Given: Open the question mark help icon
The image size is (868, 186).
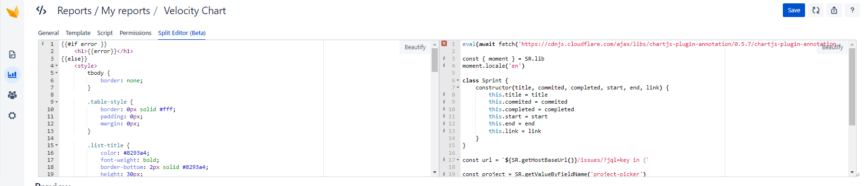Looking at the screenshot, I should [852, 10].
